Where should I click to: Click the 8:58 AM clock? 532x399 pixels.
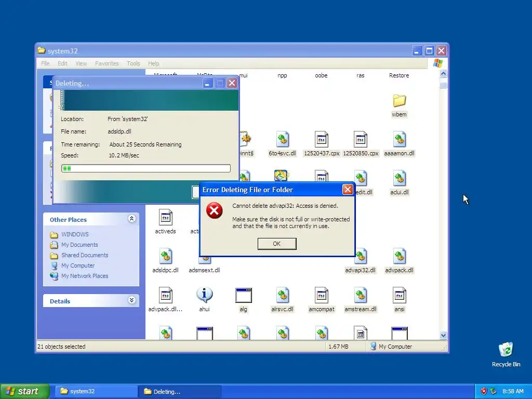pyautogui.click(x=513, y=391)
